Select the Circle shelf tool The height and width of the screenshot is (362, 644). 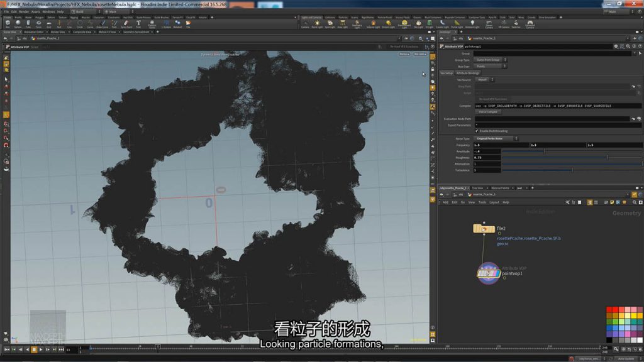tap(80, 25)
